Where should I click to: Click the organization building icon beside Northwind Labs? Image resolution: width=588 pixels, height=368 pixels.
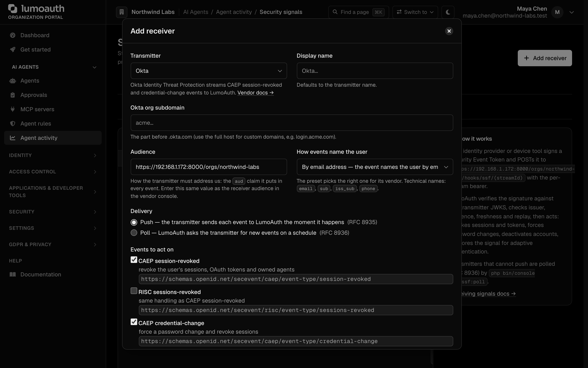point(122,12)
